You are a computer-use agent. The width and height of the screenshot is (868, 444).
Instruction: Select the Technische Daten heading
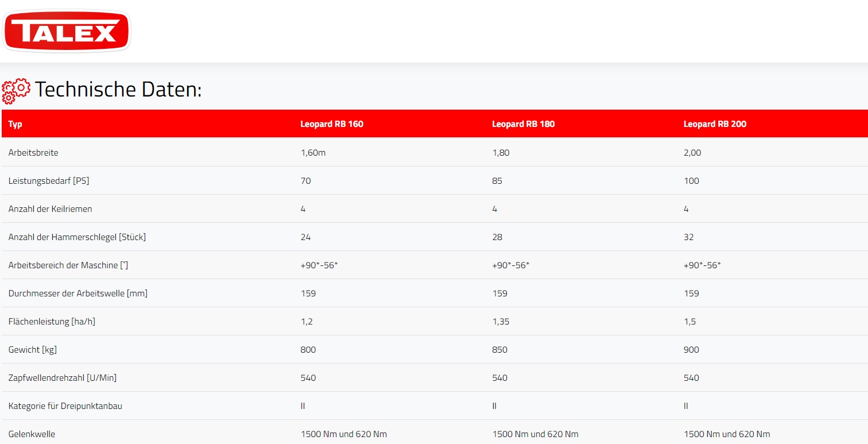(x=118, y=90)
